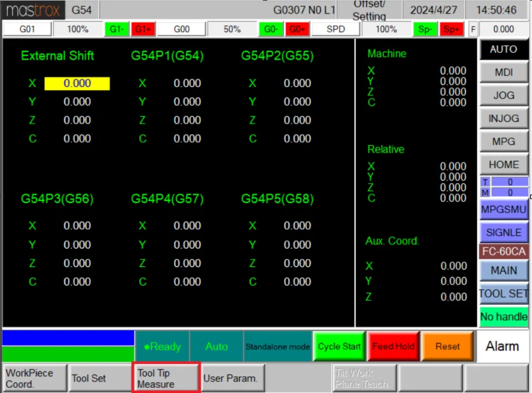The image size is (532, 393).
Task: Start the cycle with Cycle Start
Action: pyautogui.click(x=339, y=347)
